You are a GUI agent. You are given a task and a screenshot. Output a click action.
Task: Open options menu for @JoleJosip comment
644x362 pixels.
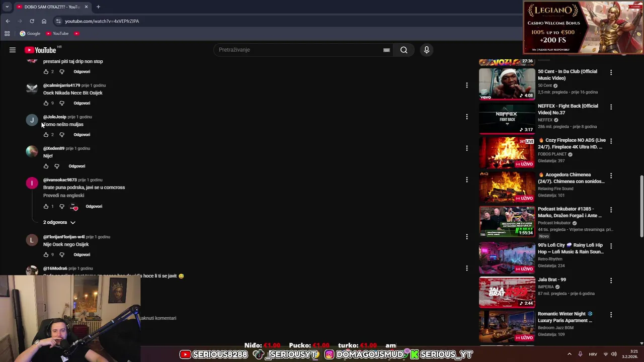tap(466, 117)
